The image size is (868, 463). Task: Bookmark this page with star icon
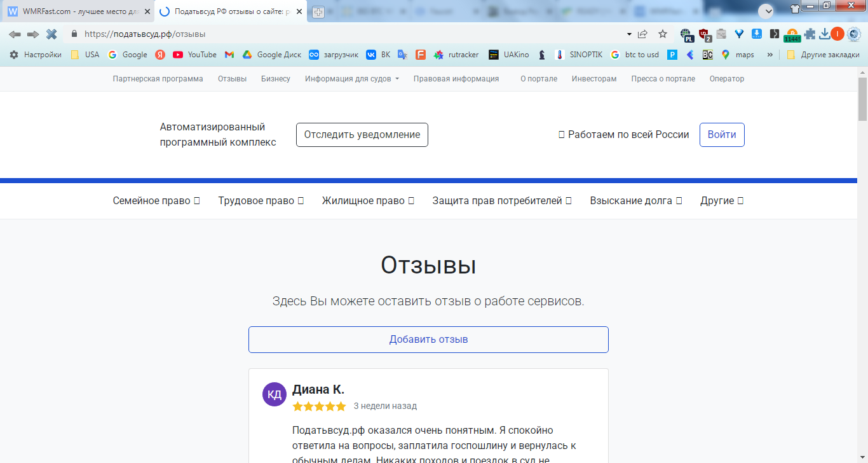point(663,34)
